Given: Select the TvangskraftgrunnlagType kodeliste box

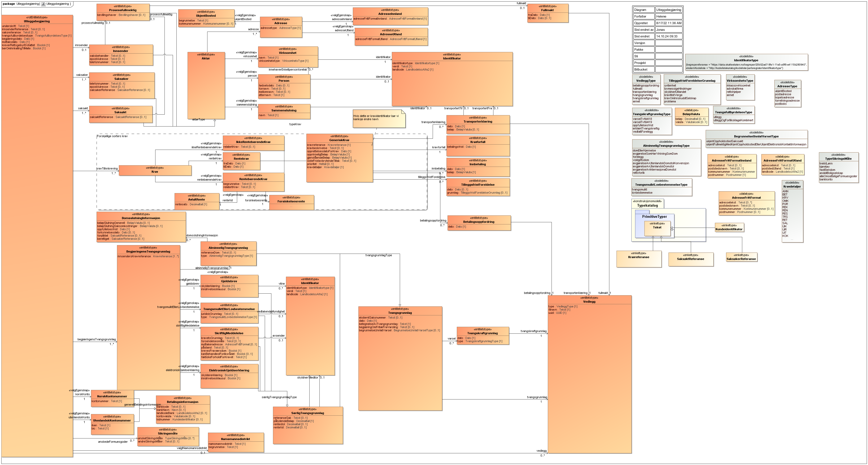Looking at the screenshot, I should [652, 121].
